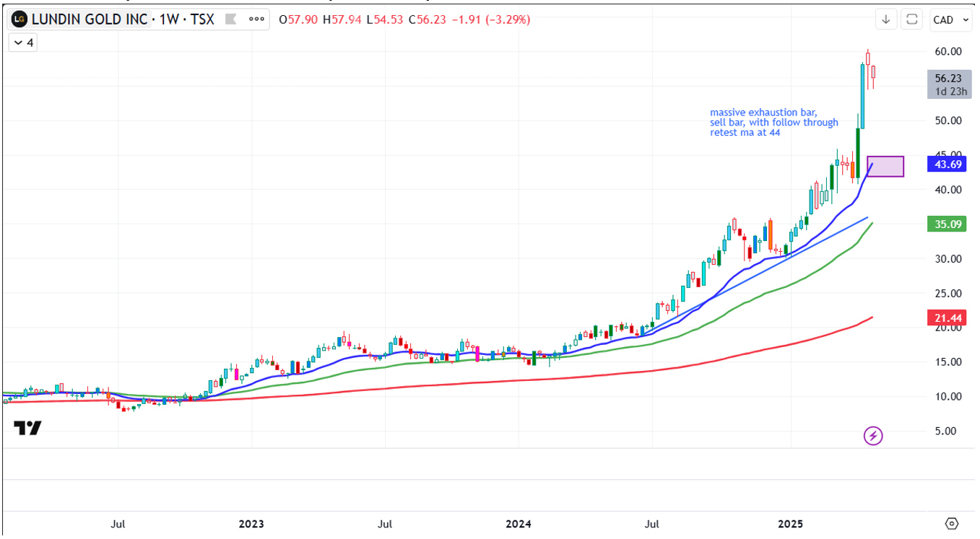Click the flag icon beside TSX
The height and width of the screenshot is (539, 980).
click(x=231, y=19)
